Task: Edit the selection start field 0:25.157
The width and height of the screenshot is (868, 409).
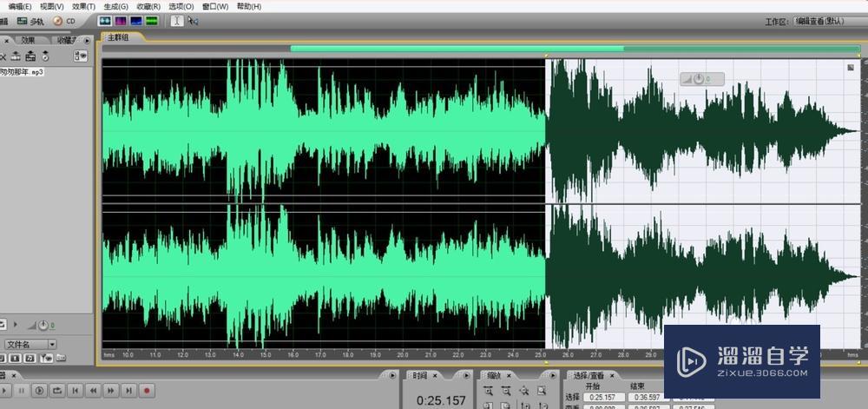Action: pyautogui.click(x=604, y=397)
